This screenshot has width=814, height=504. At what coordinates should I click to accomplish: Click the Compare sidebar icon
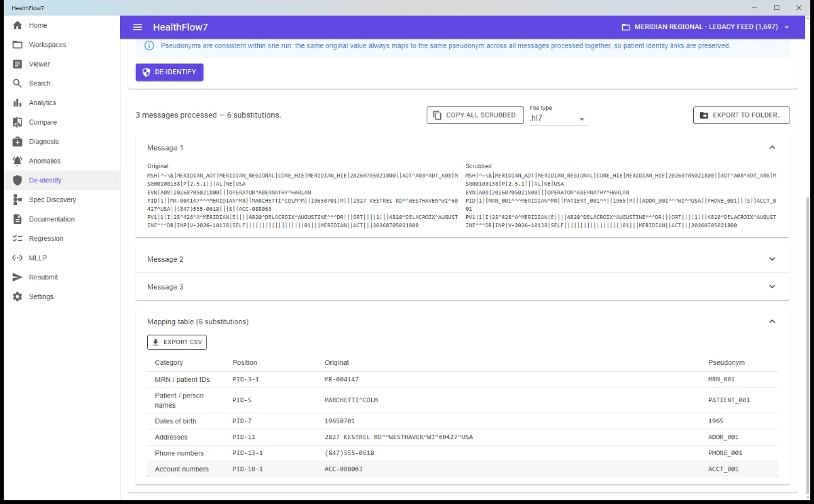pos(18,122)
